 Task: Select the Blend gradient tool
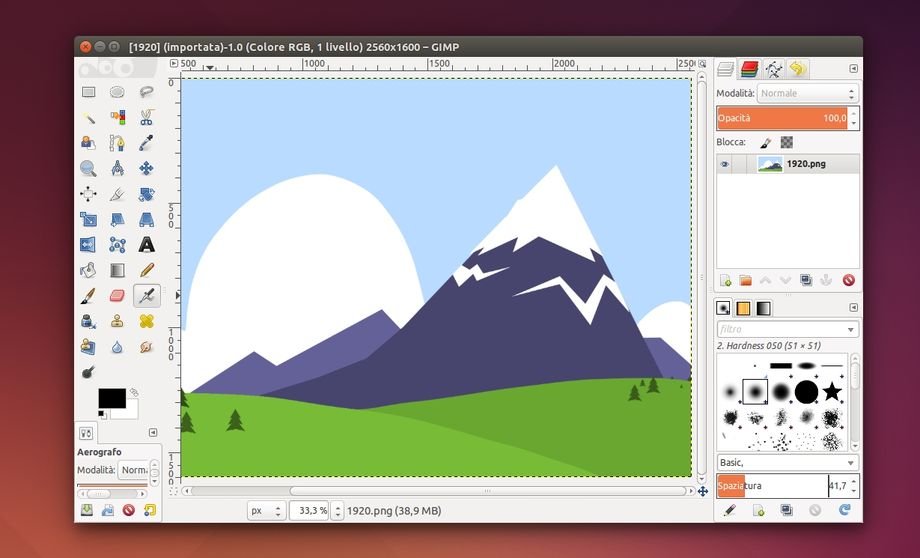(x=117, y=270)
